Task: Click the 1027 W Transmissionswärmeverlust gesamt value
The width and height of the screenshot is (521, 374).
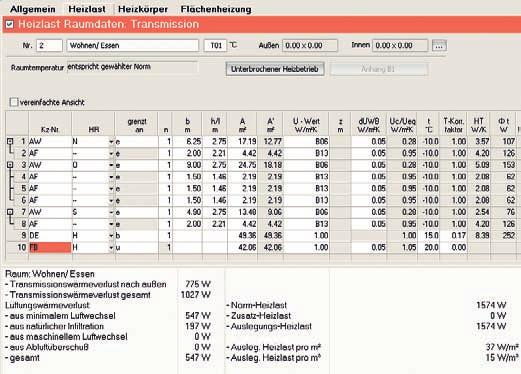Action: point(196,295)
